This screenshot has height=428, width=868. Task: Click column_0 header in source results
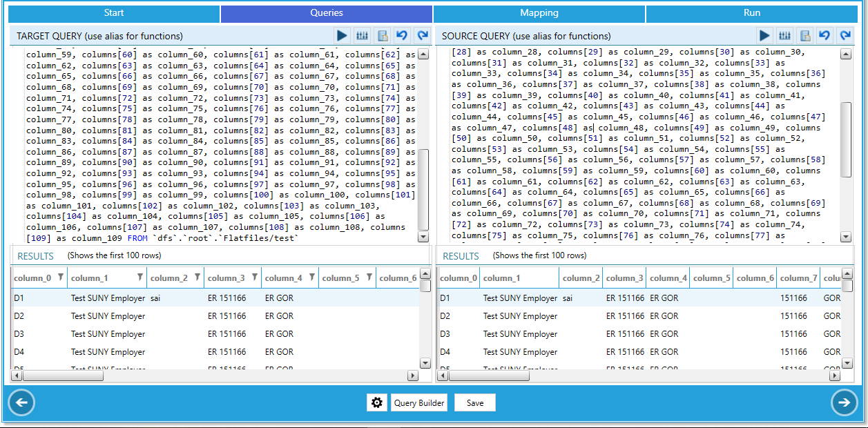tap(459, 278)
